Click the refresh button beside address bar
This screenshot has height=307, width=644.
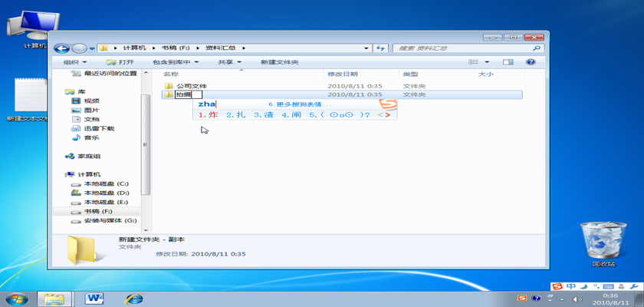(x=381, y=48)
